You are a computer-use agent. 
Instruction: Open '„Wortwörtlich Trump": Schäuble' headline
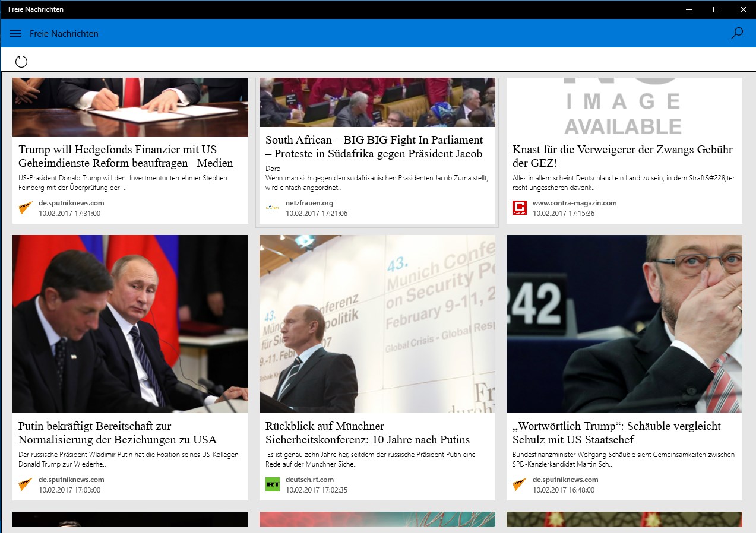[616, 433]
